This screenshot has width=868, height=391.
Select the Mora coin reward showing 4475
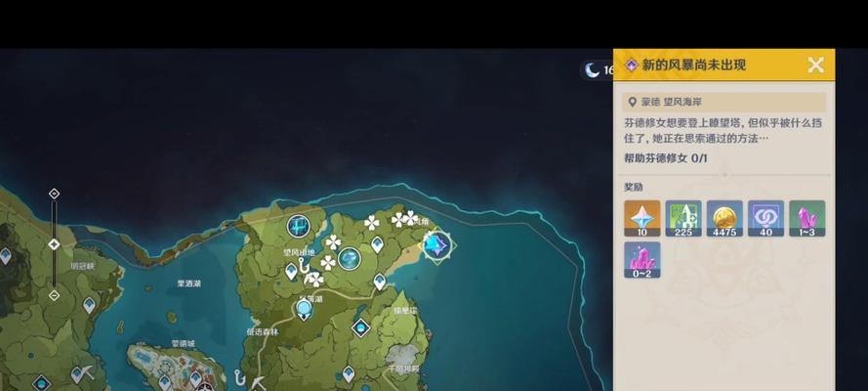point(724,218)
